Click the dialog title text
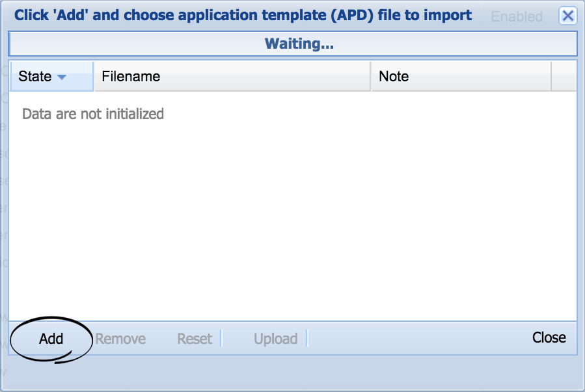The image size is (585, 392). click(244, 15)
